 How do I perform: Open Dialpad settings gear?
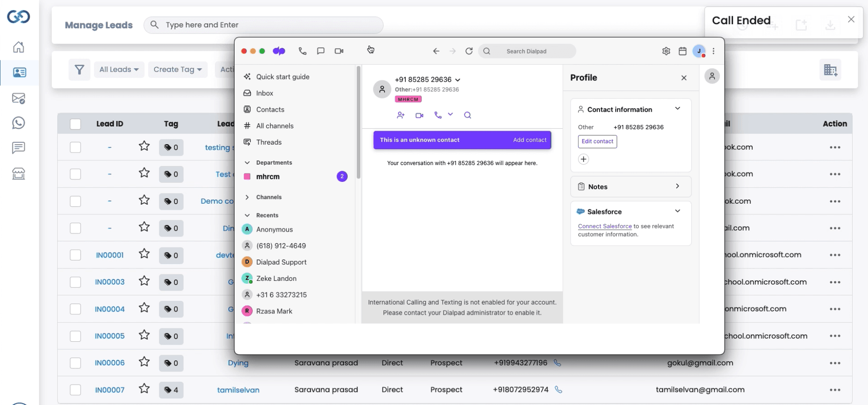(x=666, y=51)
